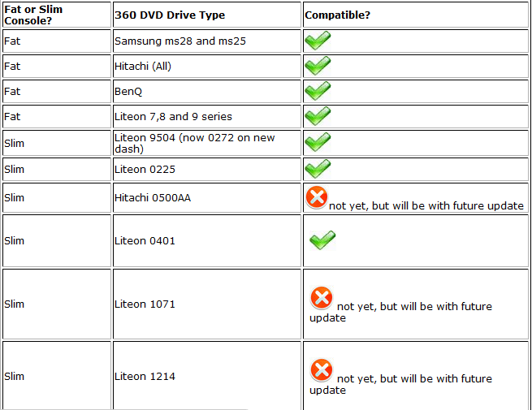Screen dimensions: 532x410
Task: Click the checkmark for Liteon 7,8 and 9 series
Action: 318,116
